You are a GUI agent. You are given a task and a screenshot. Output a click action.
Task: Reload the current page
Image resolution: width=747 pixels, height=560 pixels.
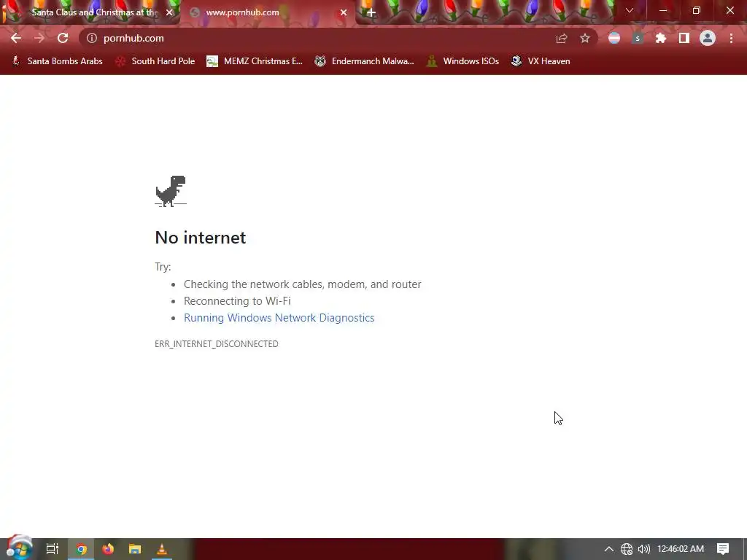(x=63, y=38)
